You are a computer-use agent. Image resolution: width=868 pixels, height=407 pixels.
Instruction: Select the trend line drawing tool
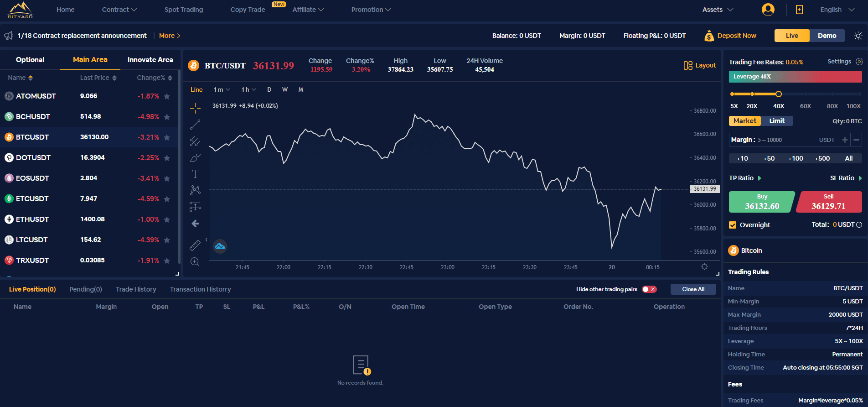[195, 125]
